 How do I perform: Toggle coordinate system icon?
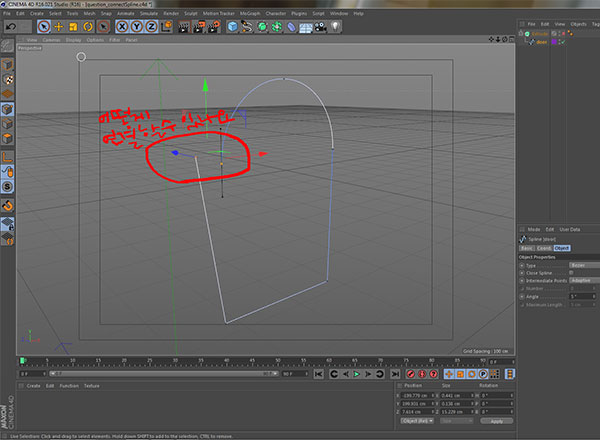166,26
